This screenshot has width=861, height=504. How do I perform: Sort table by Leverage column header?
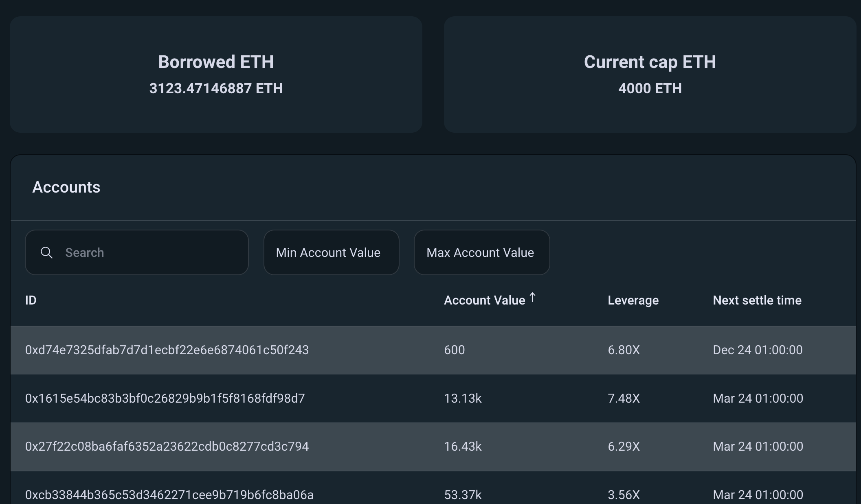[633, 300]
